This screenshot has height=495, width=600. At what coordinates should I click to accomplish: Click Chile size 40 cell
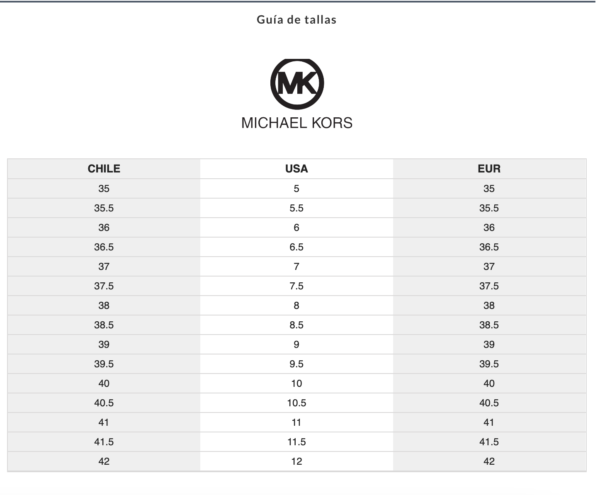[x=104, y=384]
